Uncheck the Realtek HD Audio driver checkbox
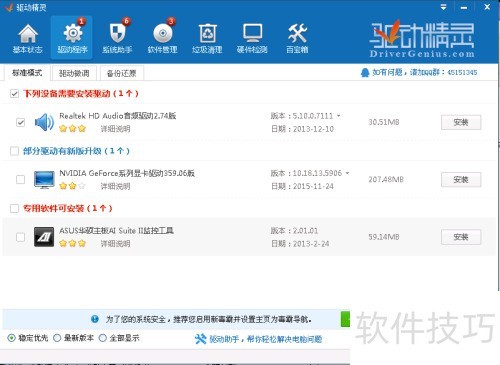This screenshot has width=500, height=365. [x=20, y=122]
